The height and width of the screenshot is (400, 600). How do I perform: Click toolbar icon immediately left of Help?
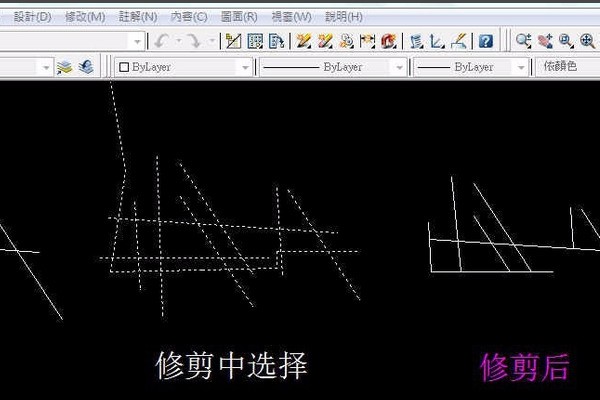click(x=459, y=41)
